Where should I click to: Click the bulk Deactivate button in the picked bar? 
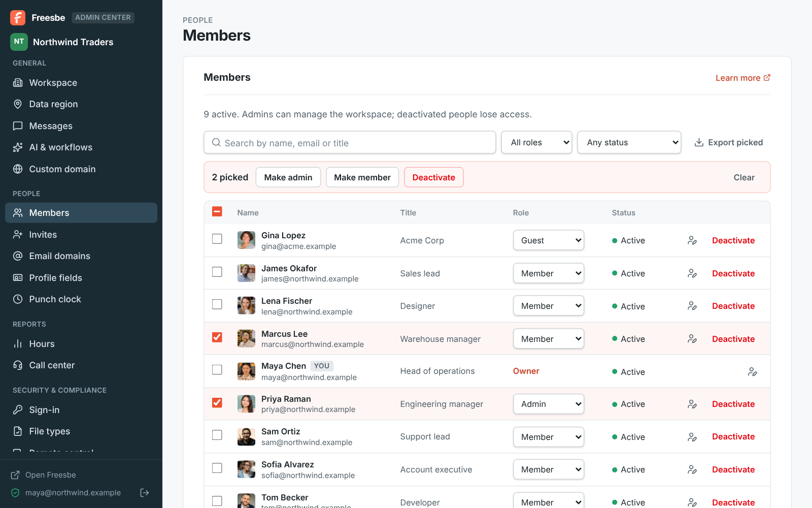tap(434, 177)
